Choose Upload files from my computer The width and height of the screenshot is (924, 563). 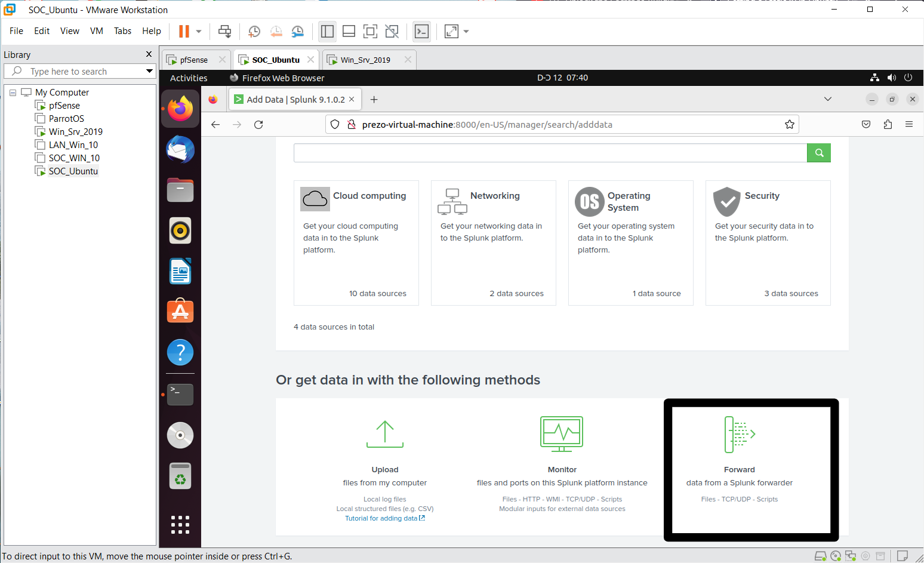pyautogui.click(x=385, y=470)
